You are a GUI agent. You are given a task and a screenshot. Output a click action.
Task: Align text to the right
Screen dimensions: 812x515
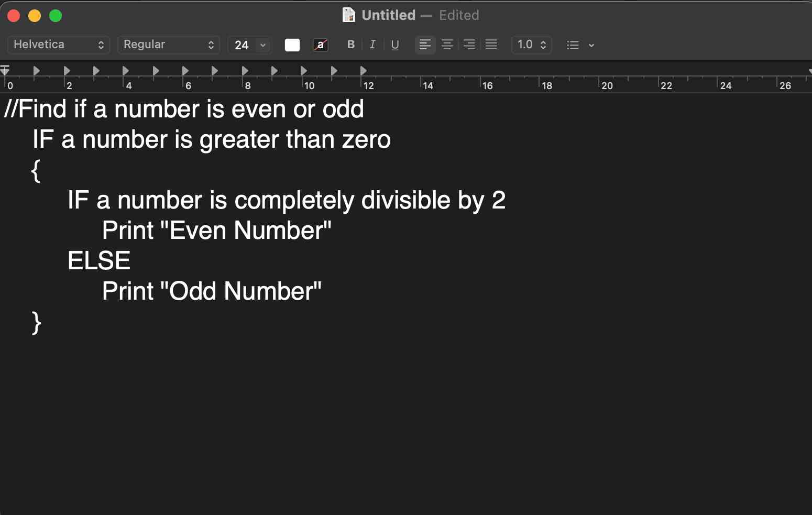point(469,45)
